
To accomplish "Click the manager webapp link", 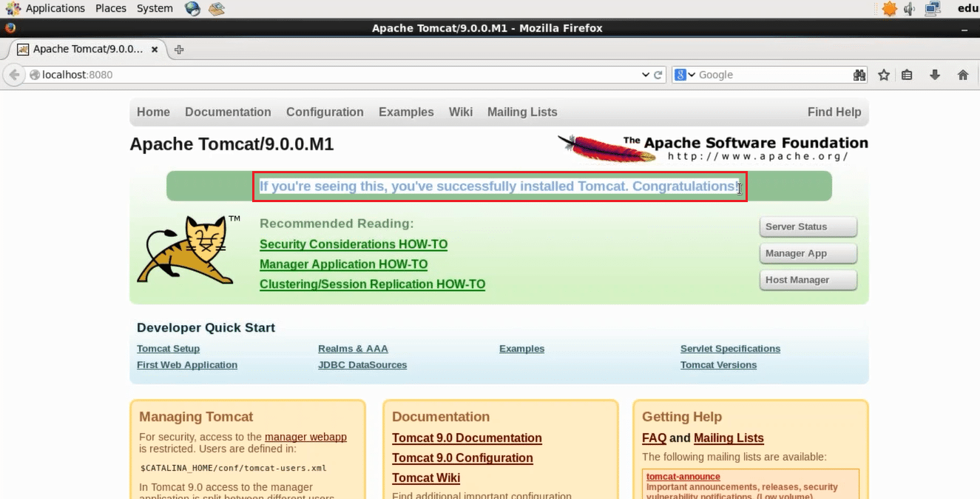I will (305, 437).
